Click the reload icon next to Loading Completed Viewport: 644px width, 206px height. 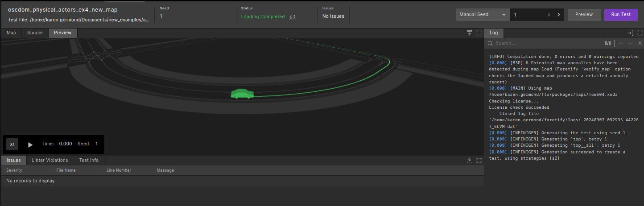[x=293, y=17]
